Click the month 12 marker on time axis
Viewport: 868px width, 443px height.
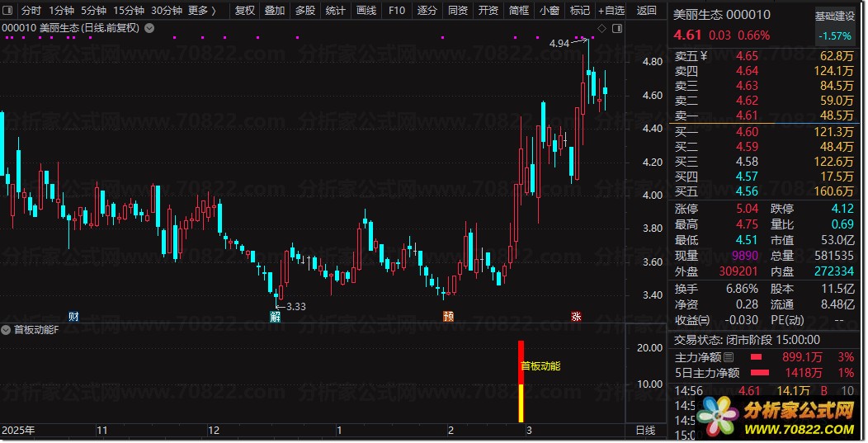tap(214, 431)
